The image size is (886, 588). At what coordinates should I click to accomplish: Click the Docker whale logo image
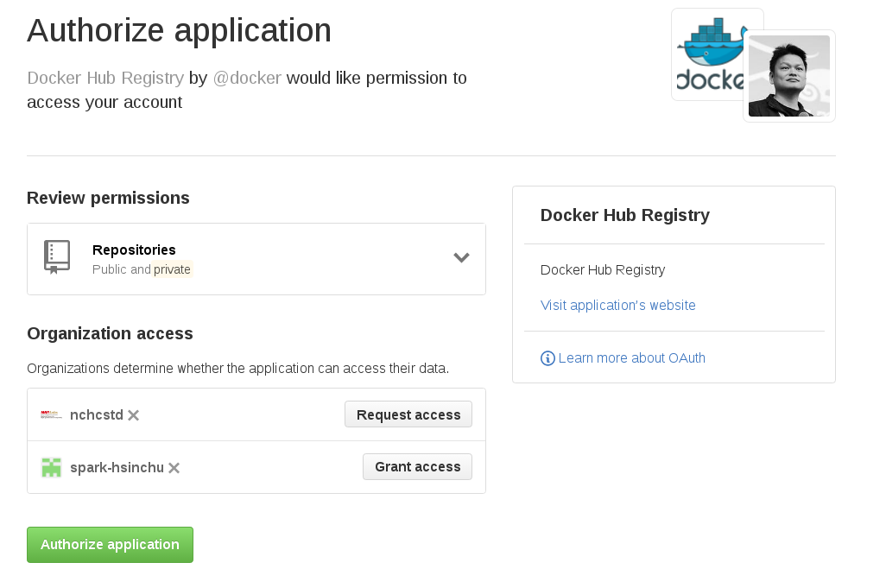point(712,54)
